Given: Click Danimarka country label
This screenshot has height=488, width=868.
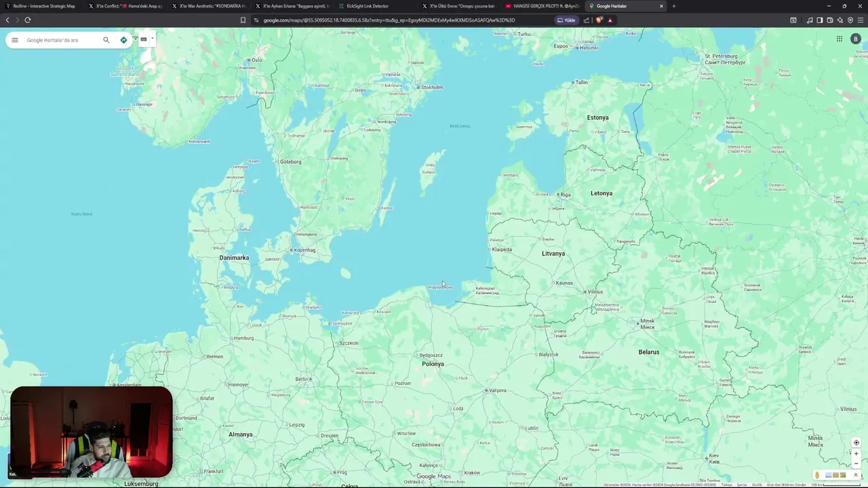Looking at the screenshot, I should pos(234,258).
